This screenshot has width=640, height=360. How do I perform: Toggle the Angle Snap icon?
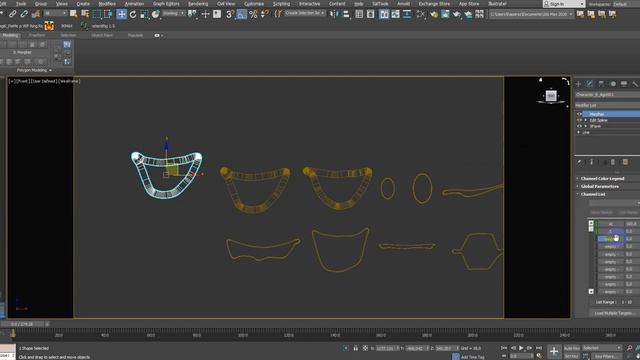click(x=242, y=14)
